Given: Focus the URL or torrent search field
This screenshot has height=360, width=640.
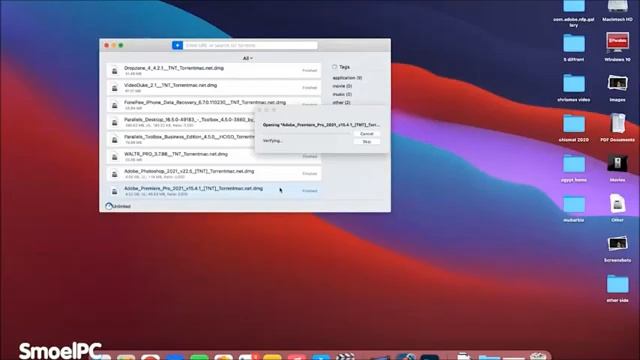Looking at the screenshot, I should [250, 45].
